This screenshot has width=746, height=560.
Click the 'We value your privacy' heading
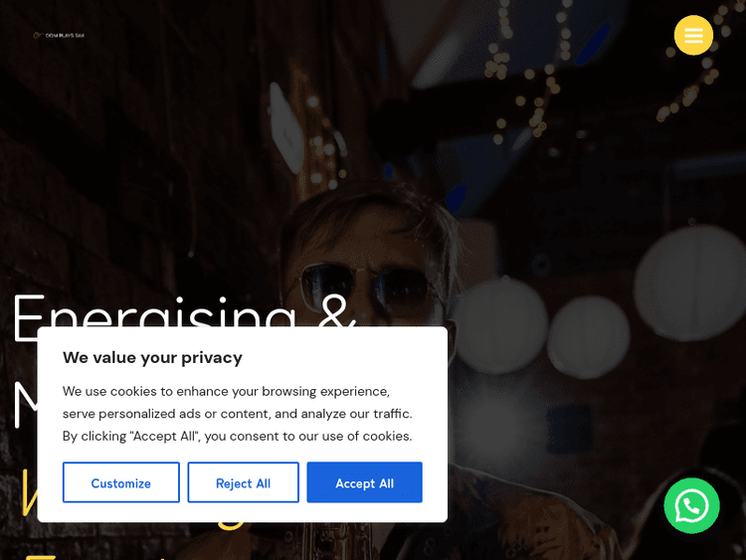click(x=152, y=357)
